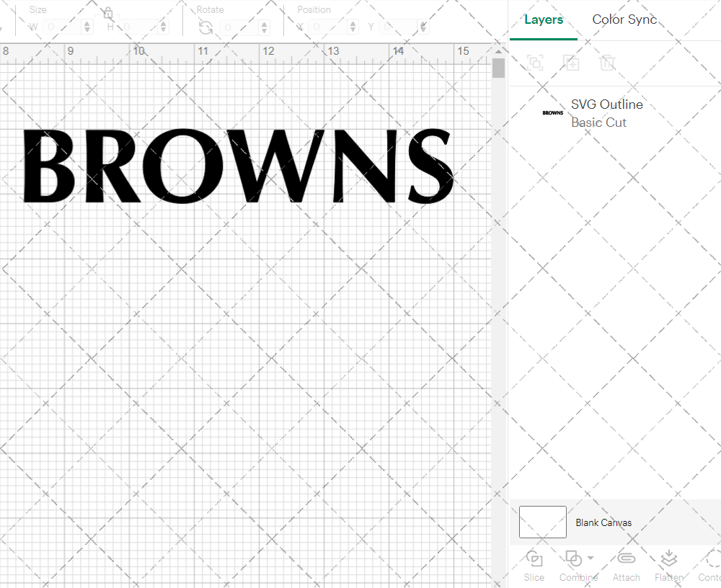Click the canvas vertical scrollbar

pos(498,67)
